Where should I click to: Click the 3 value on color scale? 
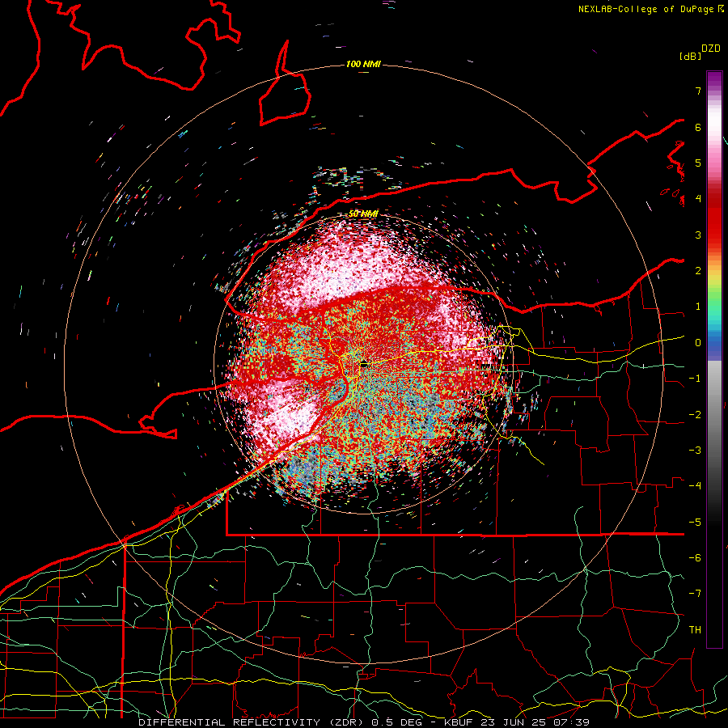point(698,235)
